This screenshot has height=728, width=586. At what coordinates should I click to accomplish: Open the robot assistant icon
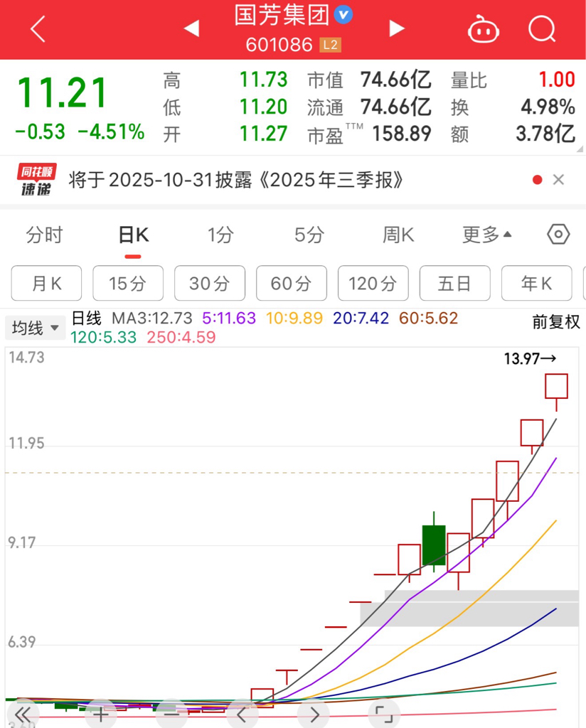coord(483,29)
